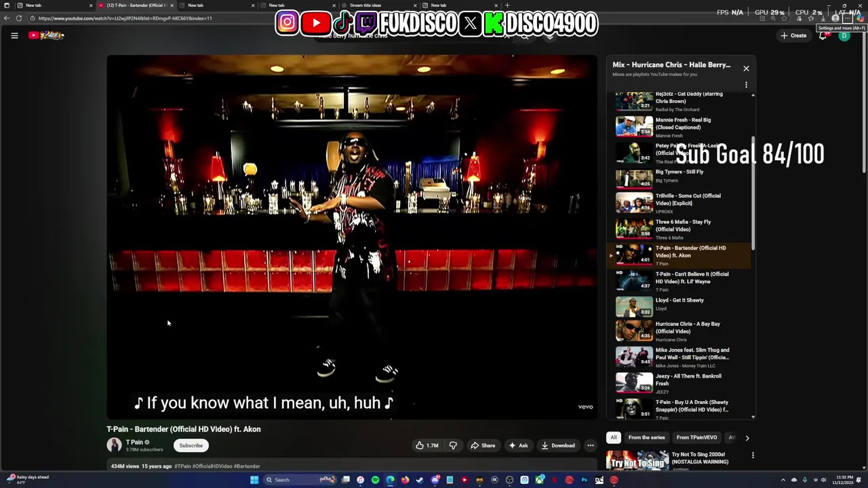This screenshot has width=868, height=488.
Task: Open the Ask AI button
Action: pyautogui.click(x=518, y=445)
